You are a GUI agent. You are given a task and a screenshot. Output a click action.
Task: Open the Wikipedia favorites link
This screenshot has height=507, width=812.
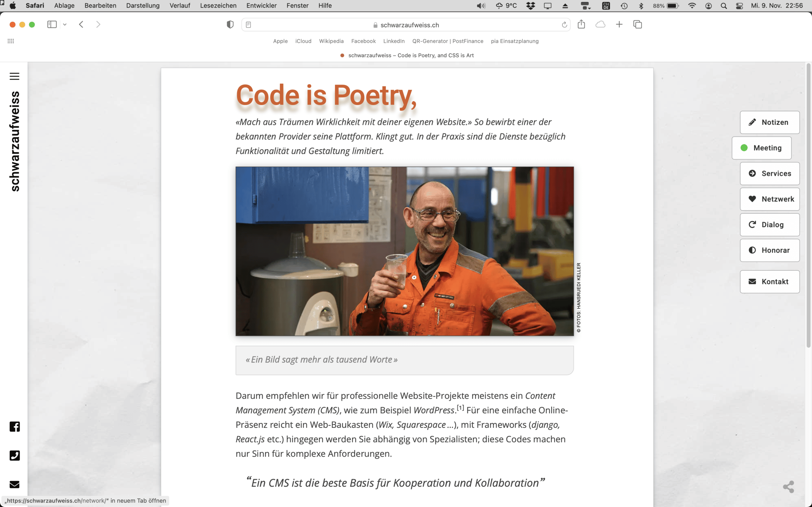click(x=331, y=41)
